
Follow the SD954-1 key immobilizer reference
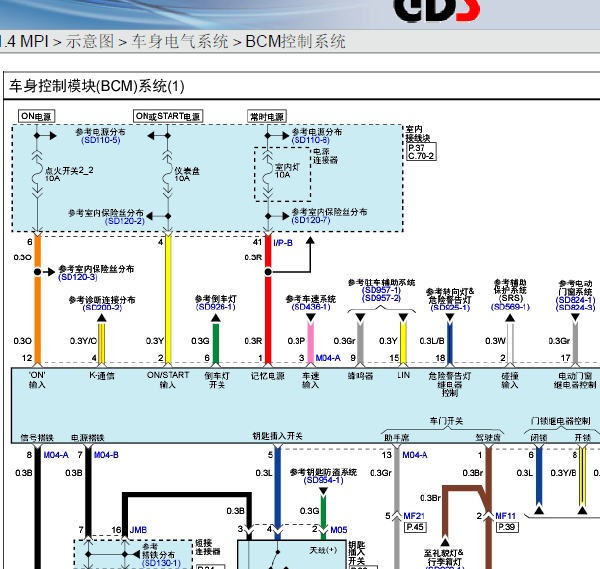[323, 480]
